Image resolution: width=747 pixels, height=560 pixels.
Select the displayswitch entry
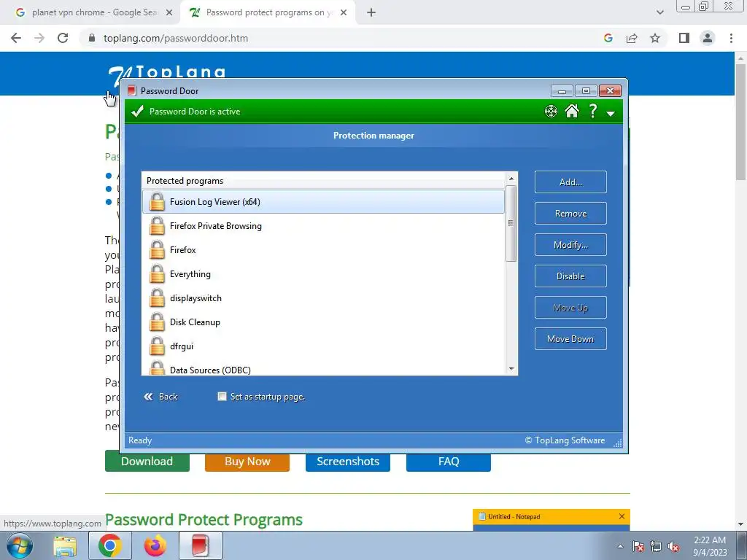click(323, 298)
